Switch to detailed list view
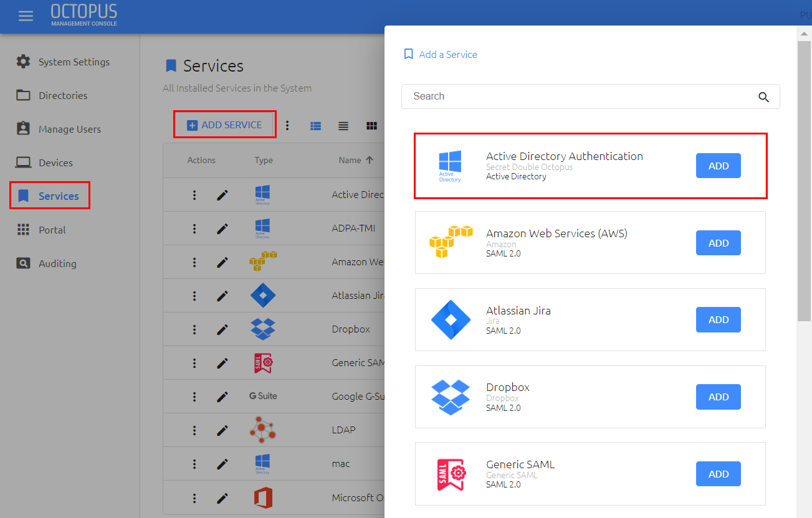The image size is (812, 518). [x=316, y=125]
